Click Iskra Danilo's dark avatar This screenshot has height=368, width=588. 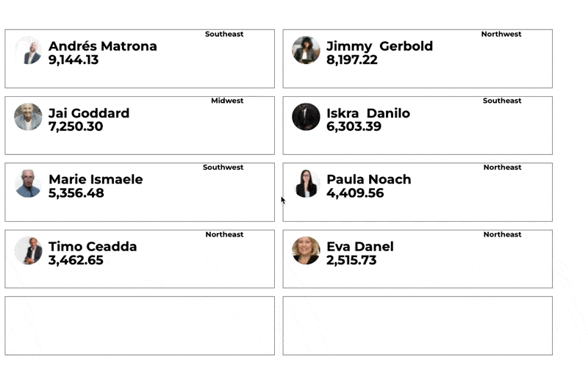click(x=306, y=117)
